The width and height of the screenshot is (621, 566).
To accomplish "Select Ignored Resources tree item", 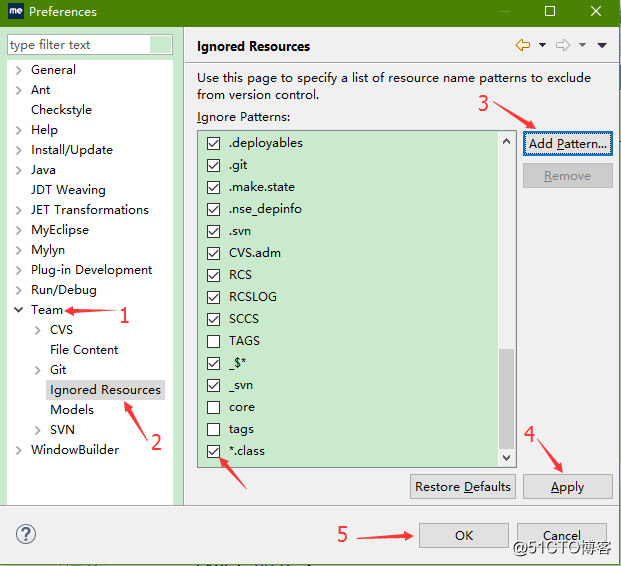I will pos(105,390).
